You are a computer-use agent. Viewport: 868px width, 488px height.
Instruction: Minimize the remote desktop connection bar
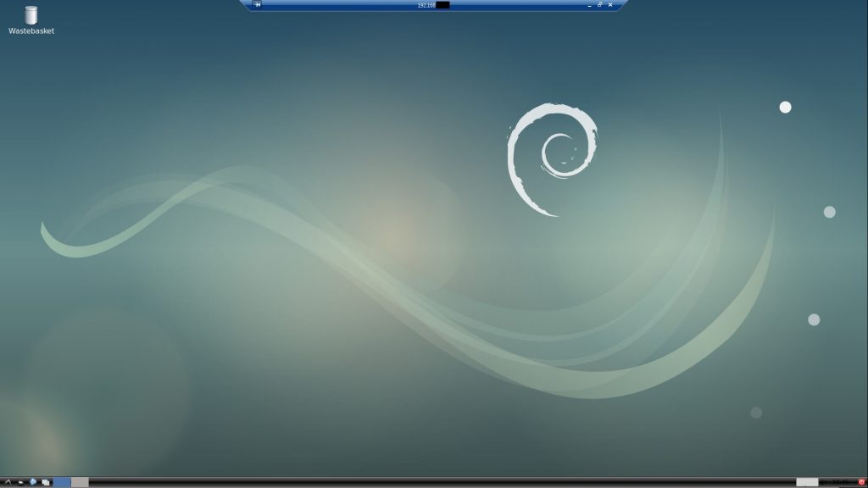point(589,5)
